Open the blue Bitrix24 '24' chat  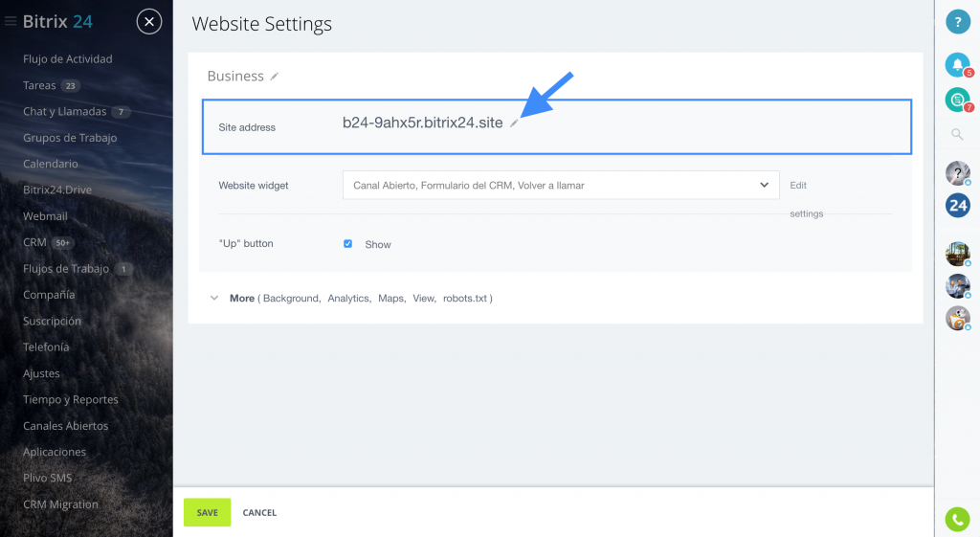(x=957, y=205)
